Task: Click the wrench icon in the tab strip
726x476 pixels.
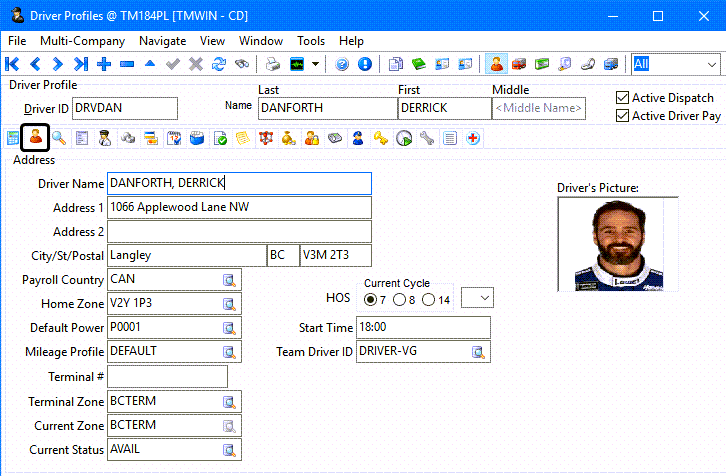Action: click(x=427, y=138)
